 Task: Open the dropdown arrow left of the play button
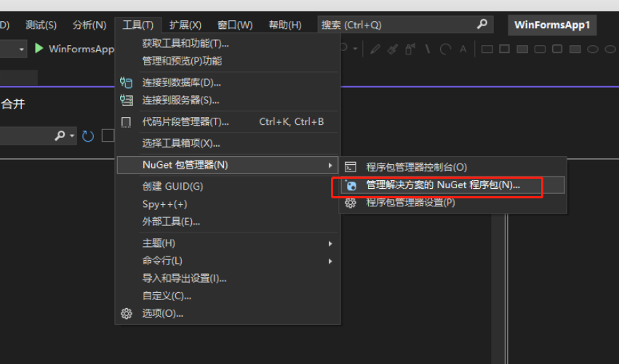21,49
